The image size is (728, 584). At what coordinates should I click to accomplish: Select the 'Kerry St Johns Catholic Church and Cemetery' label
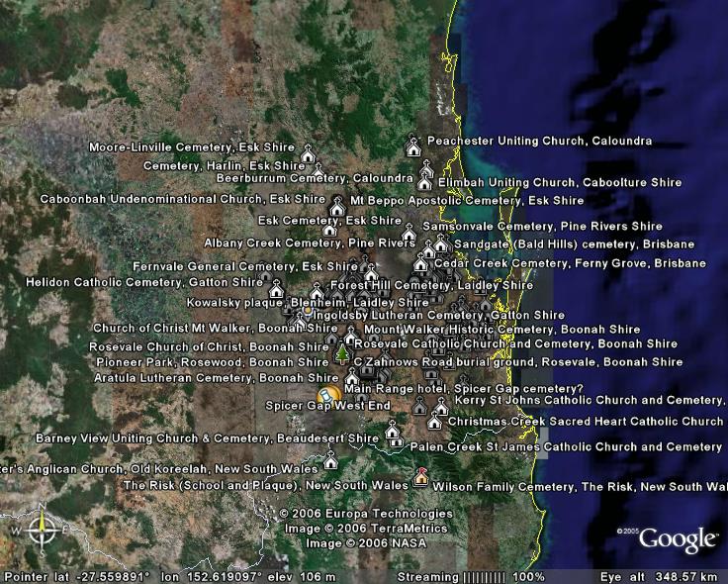590,401
